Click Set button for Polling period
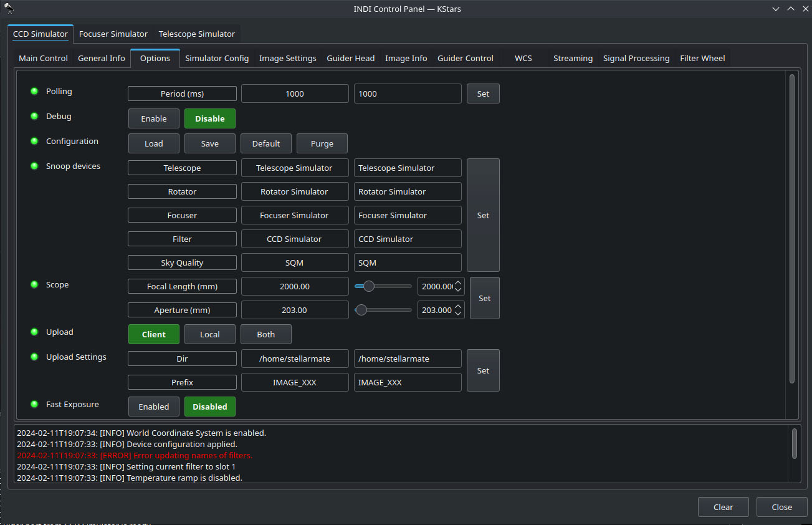Image resolution: width=812 pixels, height=525 pixels. (483, 94)
